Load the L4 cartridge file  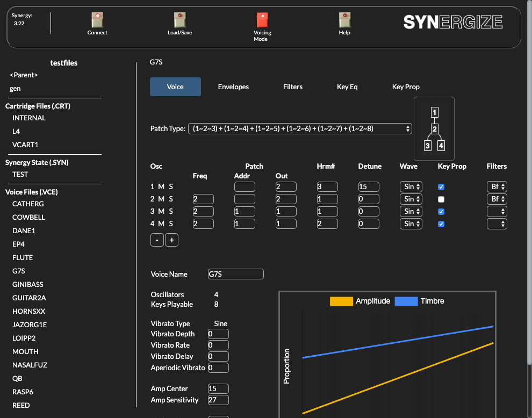tap(16, 131)
